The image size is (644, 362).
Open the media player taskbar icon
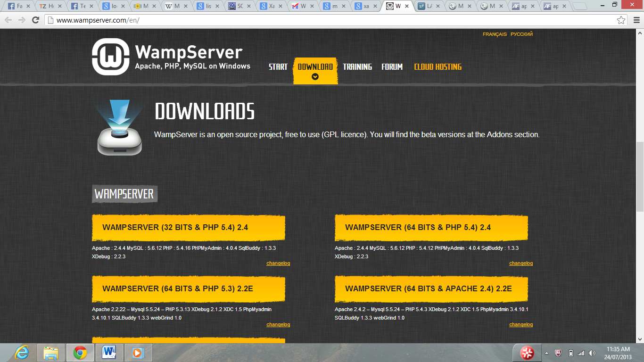(x=138, y=352)
